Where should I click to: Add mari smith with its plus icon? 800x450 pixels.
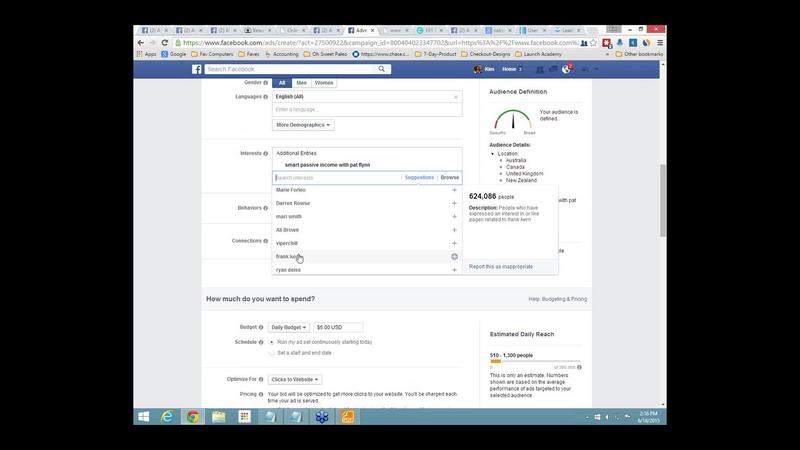[454, 216]
